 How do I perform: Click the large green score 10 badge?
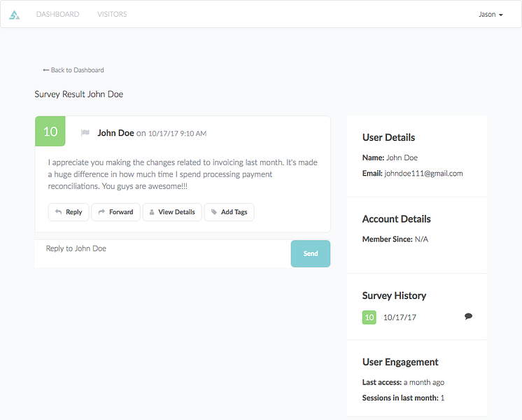tap(50, 131)
